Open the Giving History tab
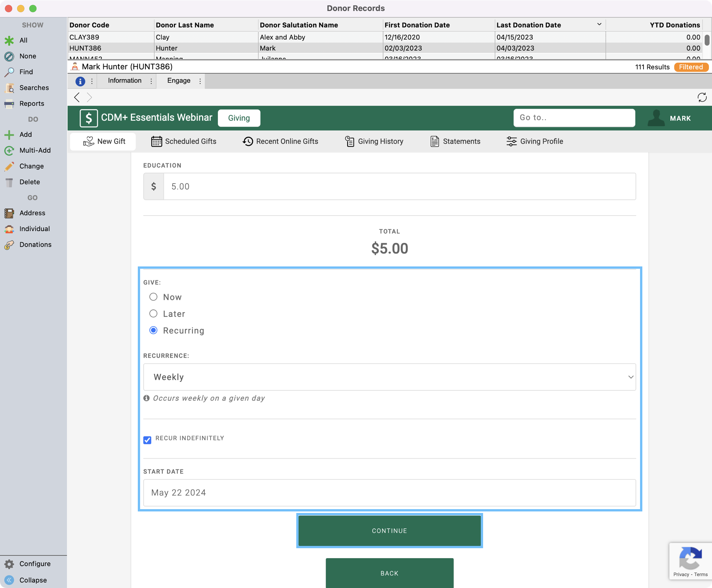712x588 pixels. click(x=374, y=141)
